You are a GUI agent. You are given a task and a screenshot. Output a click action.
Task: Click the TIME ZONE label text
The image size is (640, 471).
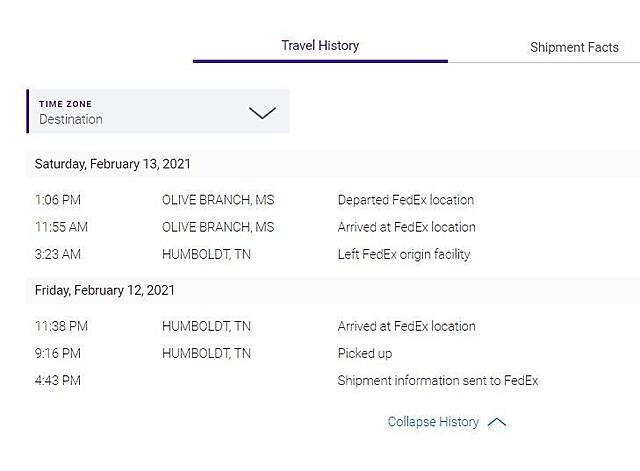coord(65,104)
